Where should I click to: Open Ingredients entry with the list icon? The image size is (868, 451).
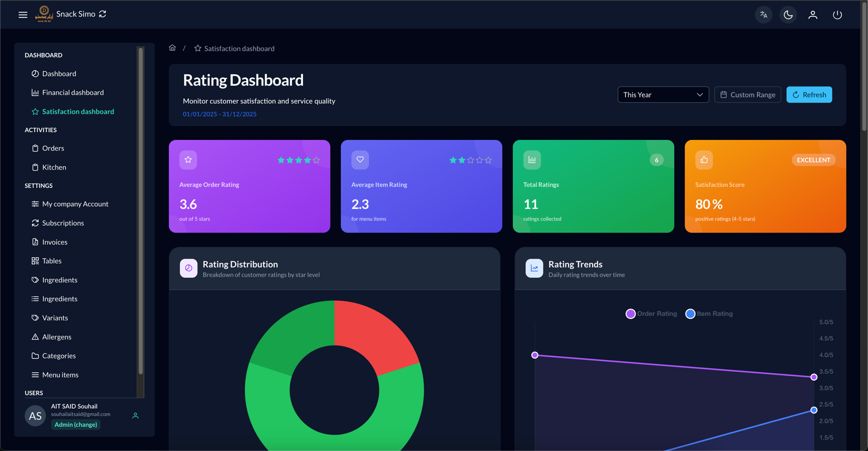(x=54, y=299)
